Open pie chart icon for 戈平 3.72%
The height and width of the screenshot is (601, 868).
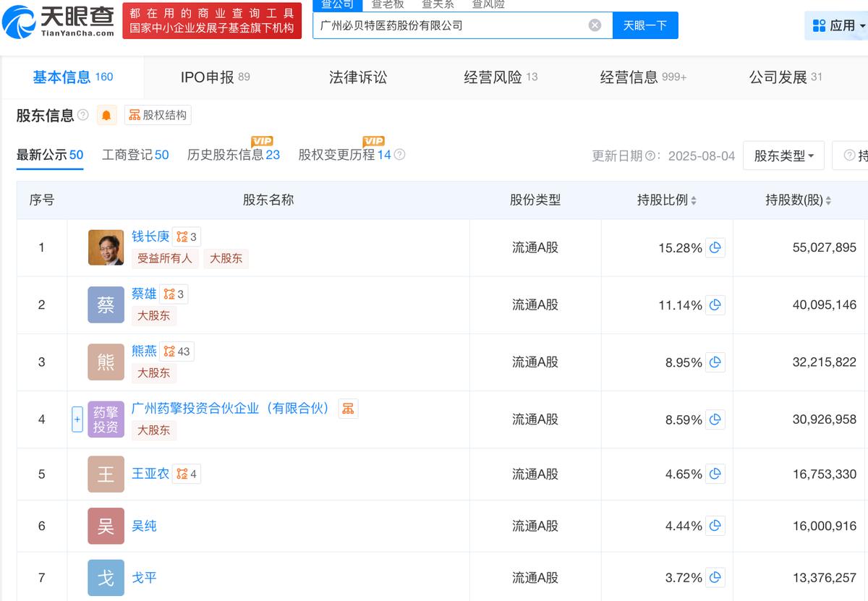[715, 578]
